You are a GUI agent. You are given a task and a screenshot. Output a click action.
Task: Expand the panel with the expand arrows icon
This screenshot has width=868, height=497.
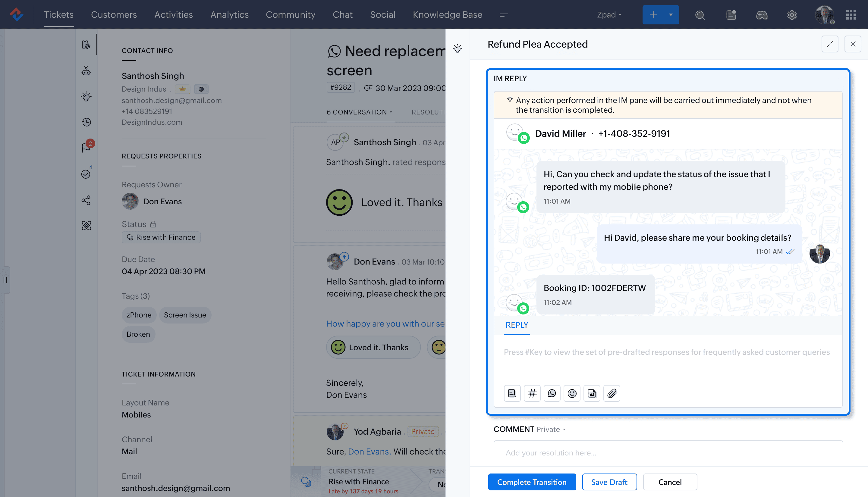tap(830, 44)
